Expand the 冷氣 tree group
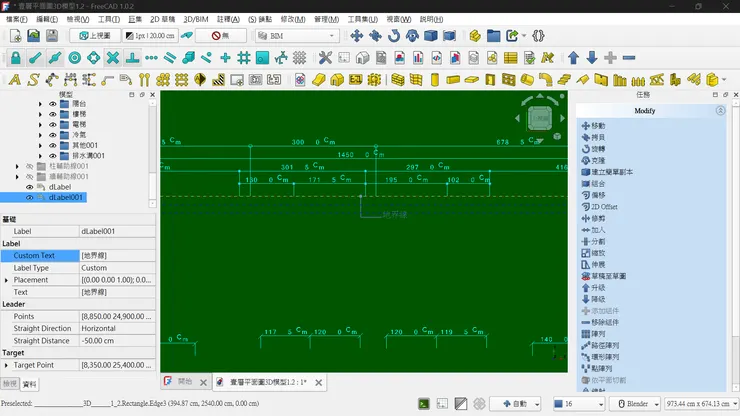The height and width of the screenshot is (416, 740). (40, 135)
